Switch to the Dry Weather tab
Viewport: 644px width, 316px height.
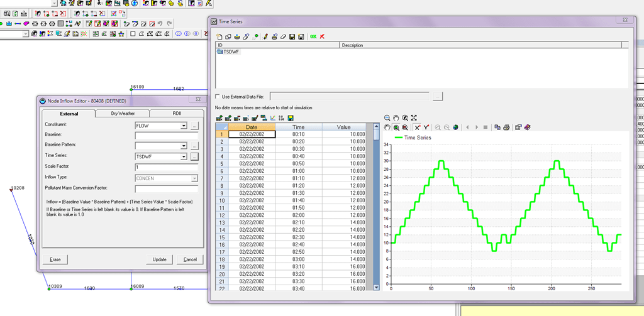coord(123,113)
